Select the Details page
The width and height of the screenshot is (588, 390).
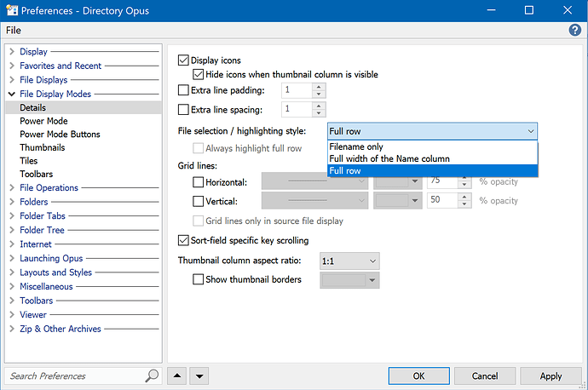click(x=84, y=107)
